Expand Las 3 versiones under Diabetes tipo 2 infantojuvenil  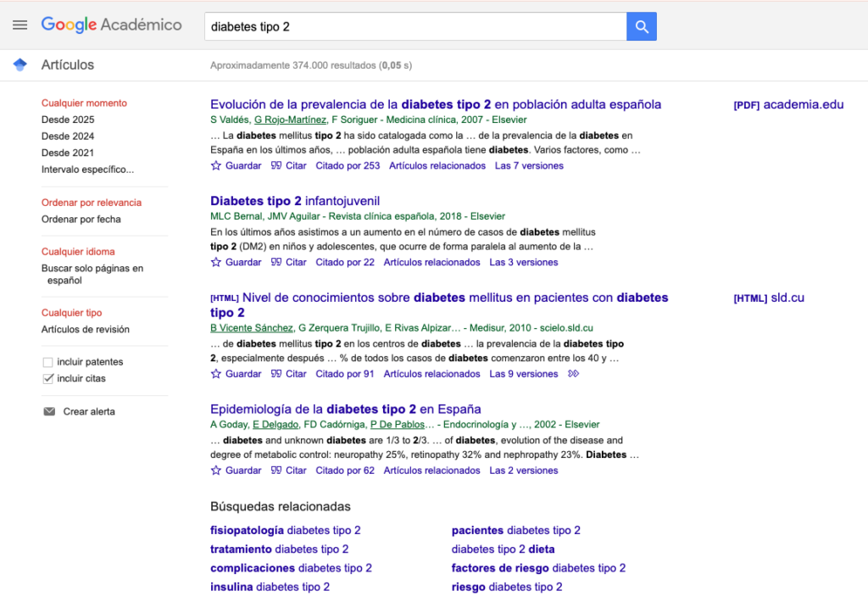(522, 262)
